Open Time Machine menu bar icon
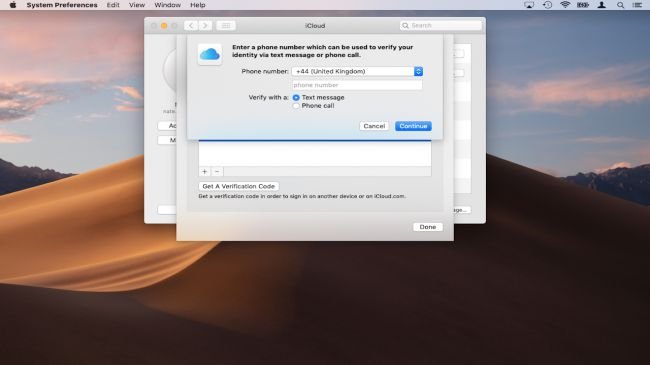 [548, 5]
